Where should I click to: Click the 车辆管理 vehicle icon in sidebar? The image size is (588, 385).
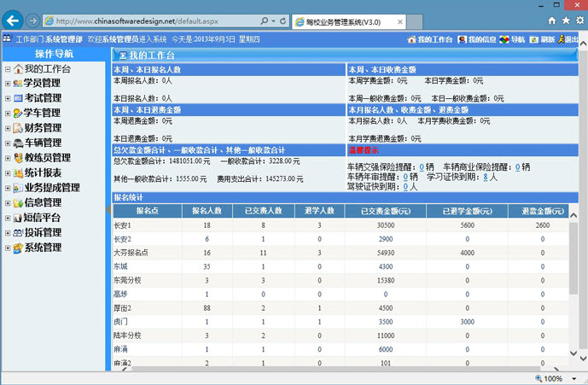point(18,143)
